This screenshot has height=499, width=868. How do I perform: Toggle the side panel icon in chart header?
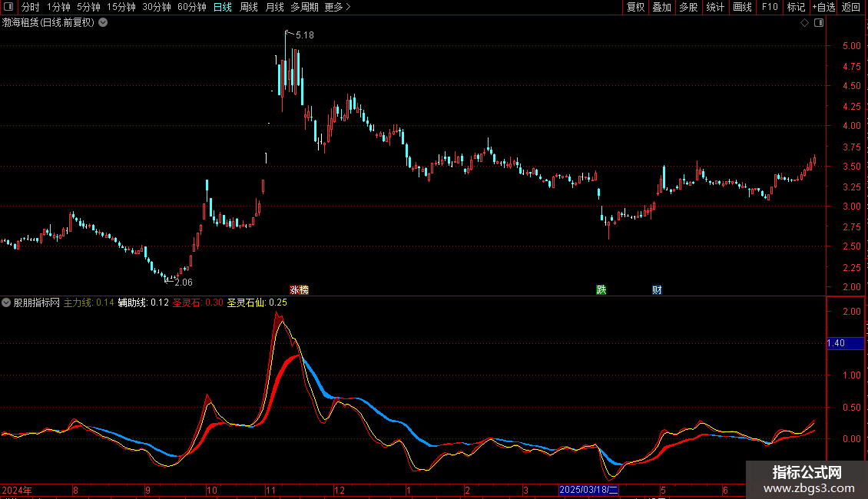819,23
